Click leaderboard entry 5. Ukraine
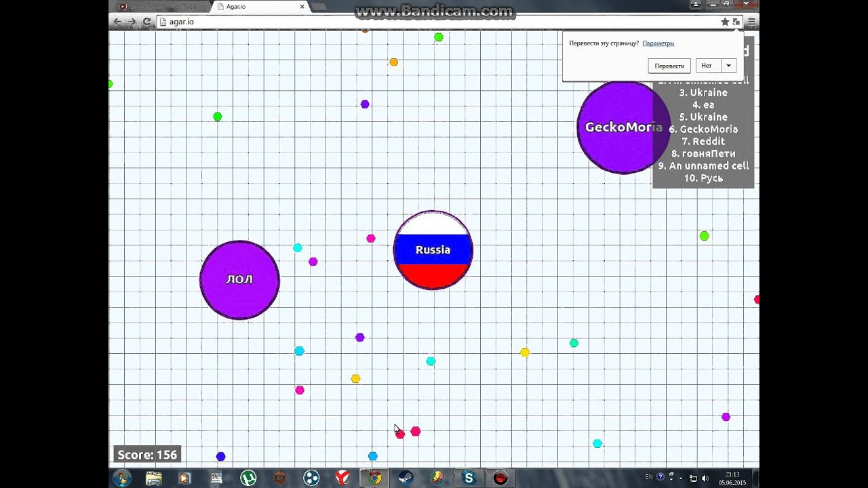The image size is (868, 488). point(703,117)
